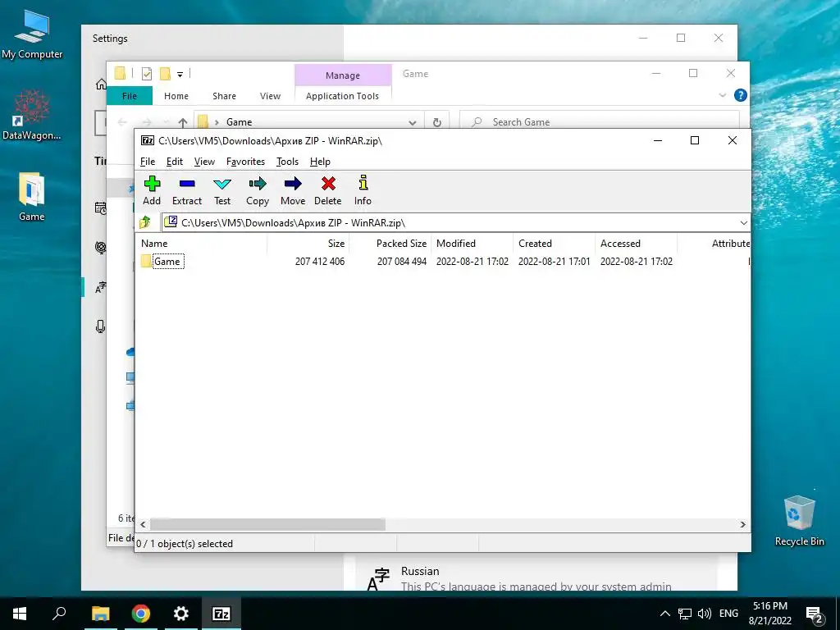Click the Manage contextual tab in Explorer
The image size is (840, 630).
point(343,75)
